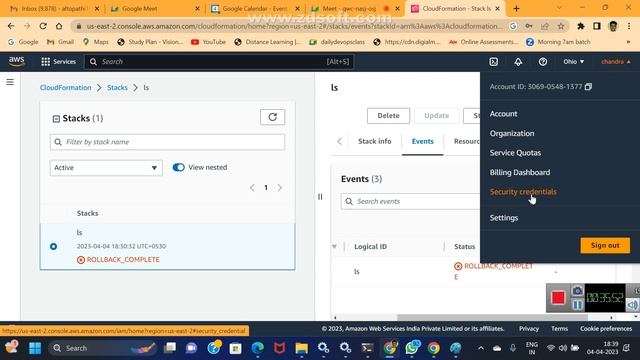Open the bookmarks overflow chevron
Screen dimensions: 640x360
point(629,42)
